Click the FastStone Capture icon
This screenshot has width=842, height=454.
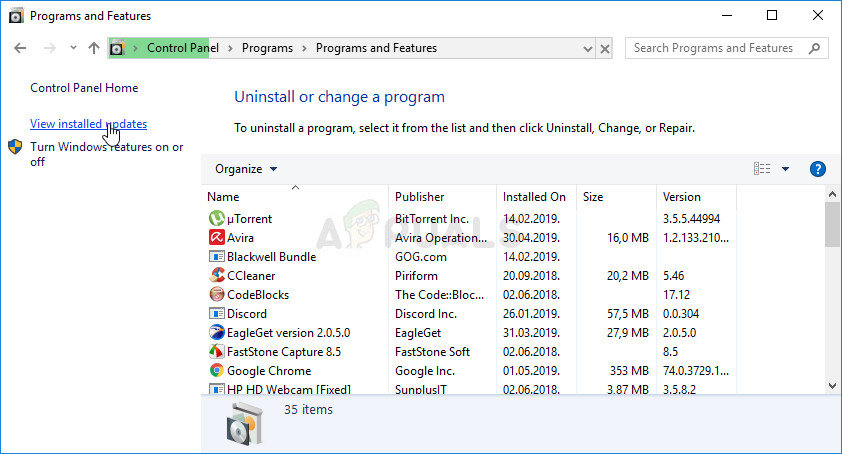point(216,351)
